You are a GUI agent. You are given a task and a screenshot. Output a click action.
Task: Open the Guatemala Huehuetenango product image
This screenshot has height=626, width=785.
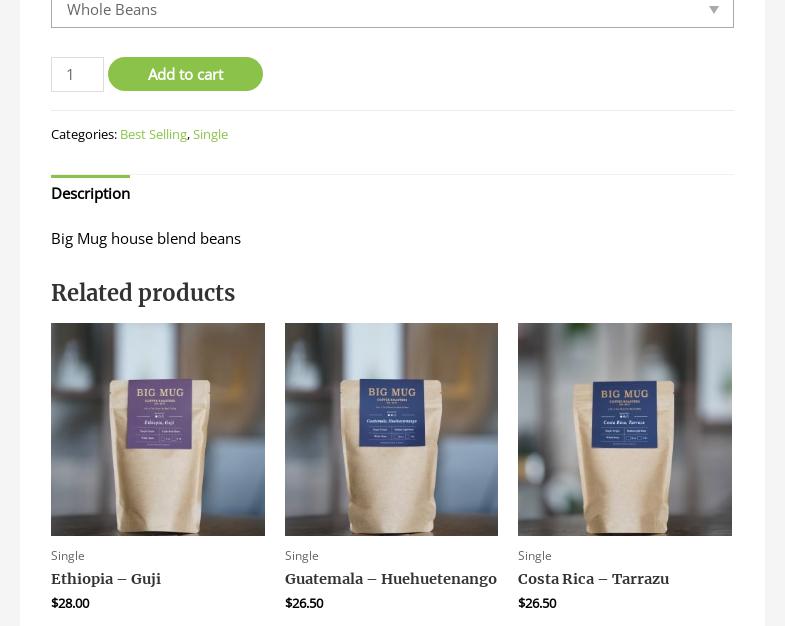pyautogui.click(x=391, y=429)
